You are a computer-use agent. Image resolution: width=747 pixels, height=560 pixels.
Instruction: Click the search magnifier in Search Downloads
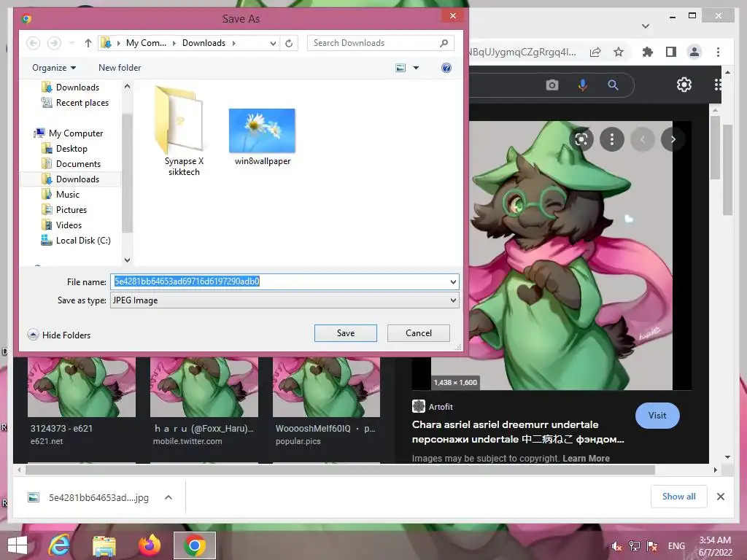click(x=444, y=43)
